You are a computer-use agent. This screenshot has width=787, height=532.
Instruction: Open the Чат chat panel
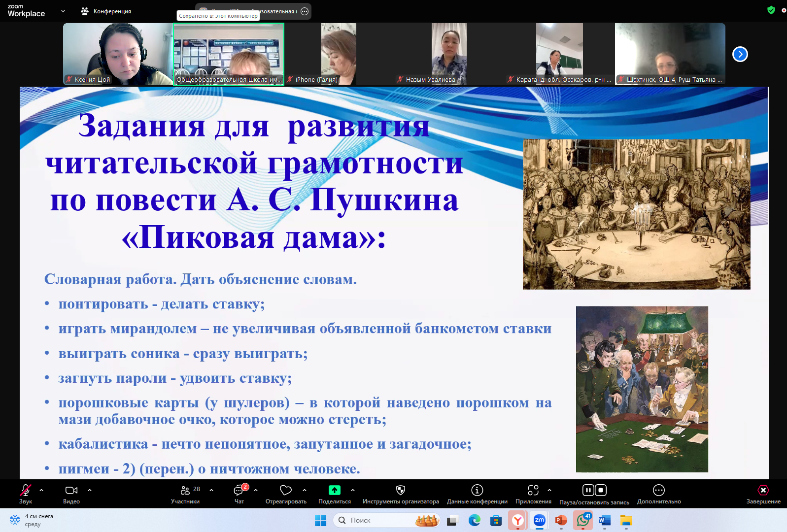click(239, 491)
